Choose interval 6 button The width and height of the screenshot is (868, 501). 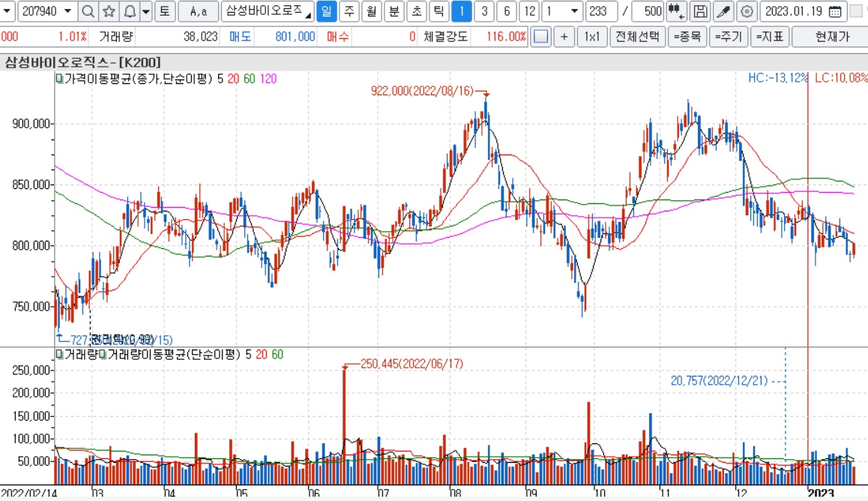(507, 11)
